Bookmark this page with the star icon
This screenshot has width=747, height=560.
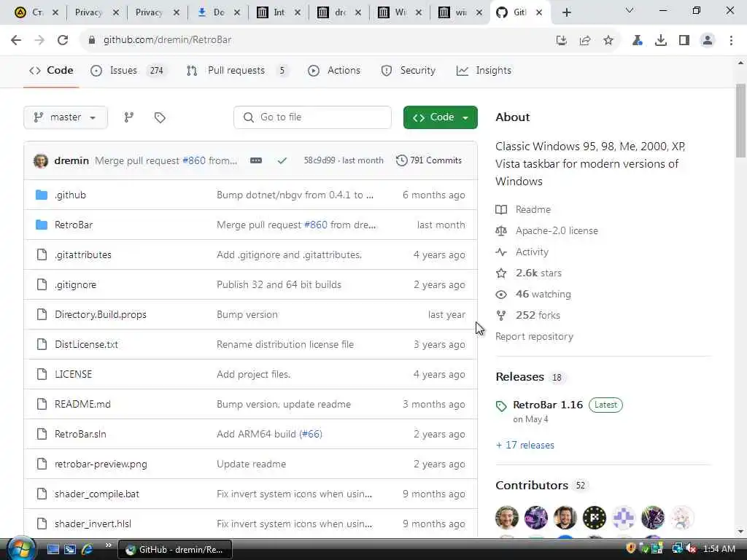(x=608, y=41)
